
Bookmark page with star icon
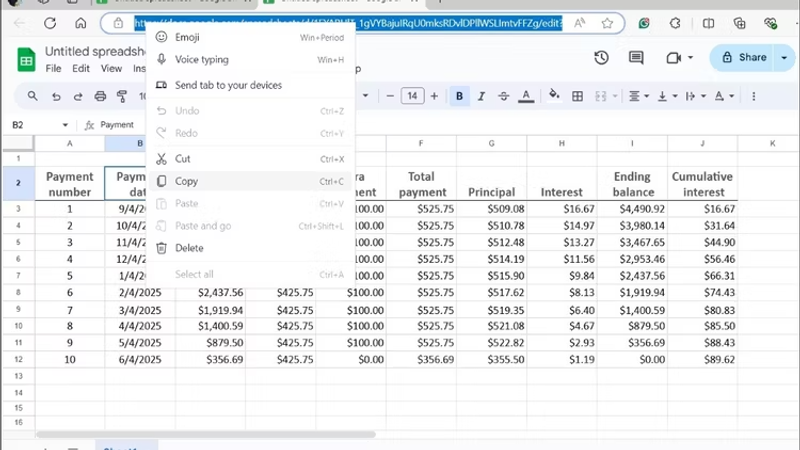point(607,23)
